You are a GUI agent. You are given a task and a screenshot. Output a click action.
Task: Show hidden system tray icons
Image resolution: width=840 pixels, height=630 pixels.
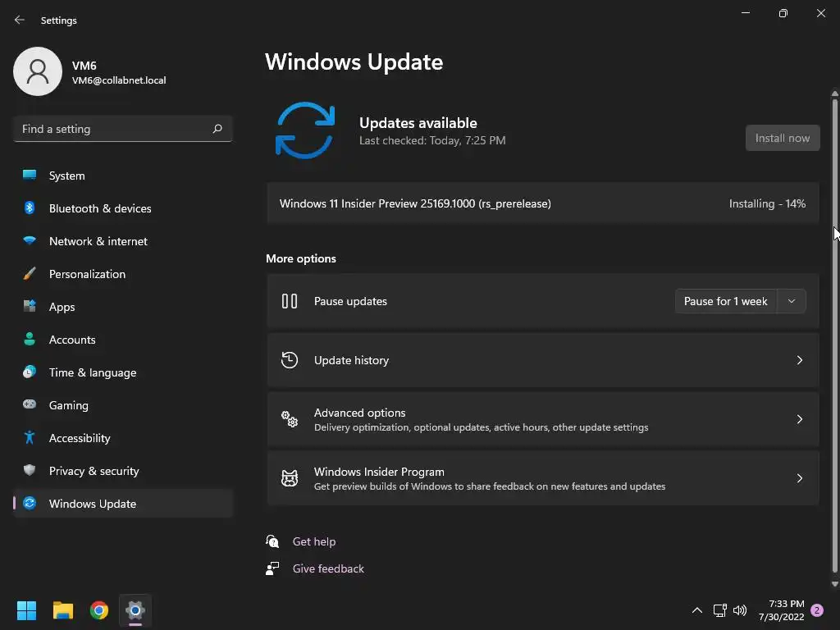[697, 610]
